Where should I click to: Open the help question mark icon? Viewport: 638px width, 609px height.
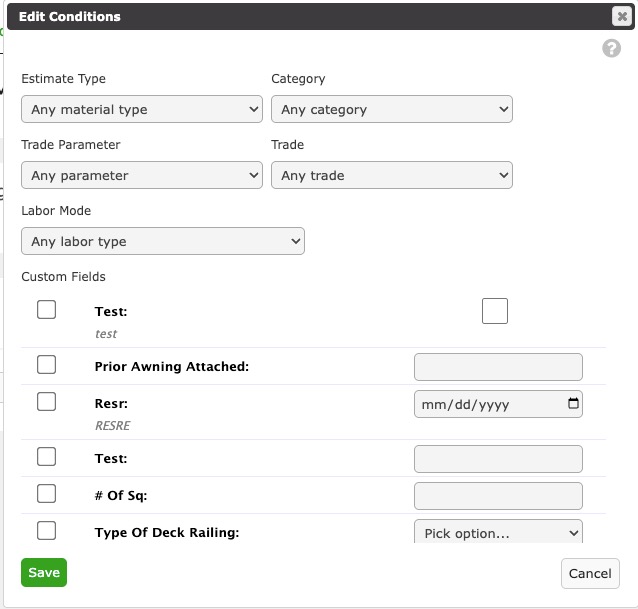point(611,49)
